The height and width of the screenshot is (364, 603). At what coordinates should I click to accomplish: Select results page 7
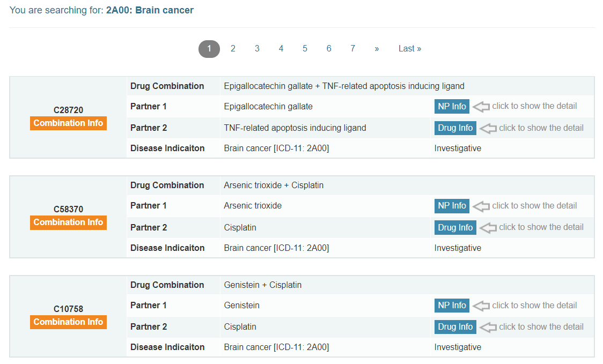(x=352, y=49)
